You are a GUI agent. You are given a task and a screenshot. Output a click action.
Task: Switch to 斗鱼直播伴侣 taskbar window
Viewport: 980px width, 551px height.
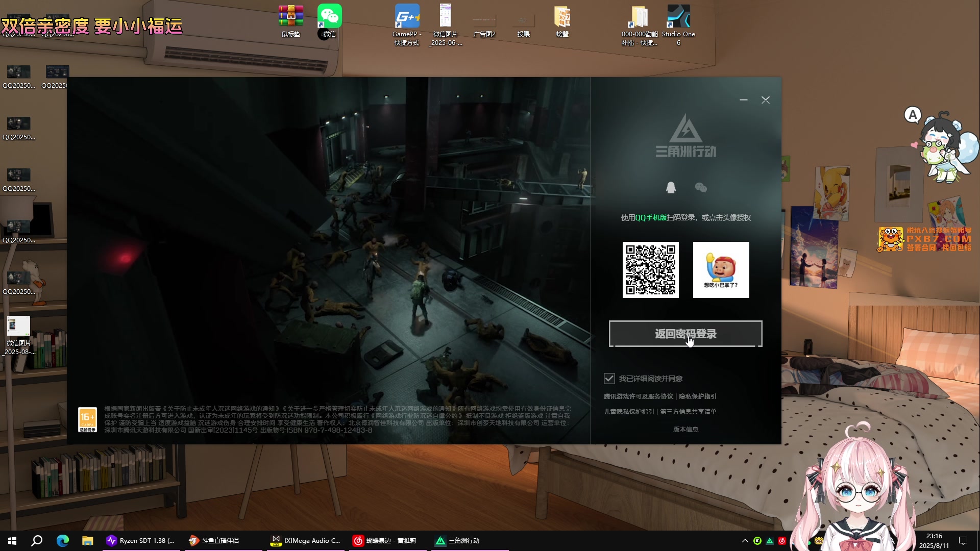pyautogui.click(x=223, y=541)
